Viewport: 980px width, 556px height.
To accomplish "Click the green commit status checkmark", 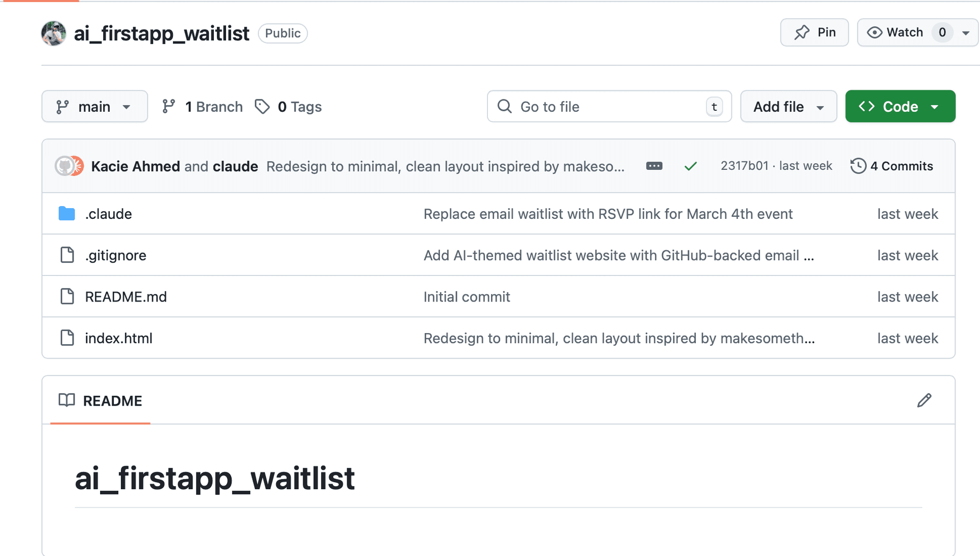I will 691,166.
